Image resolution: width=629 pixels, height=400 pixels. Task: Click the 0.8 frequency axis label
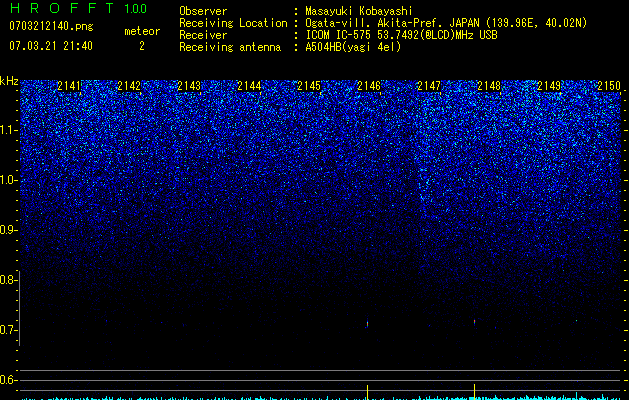[8, 280]
